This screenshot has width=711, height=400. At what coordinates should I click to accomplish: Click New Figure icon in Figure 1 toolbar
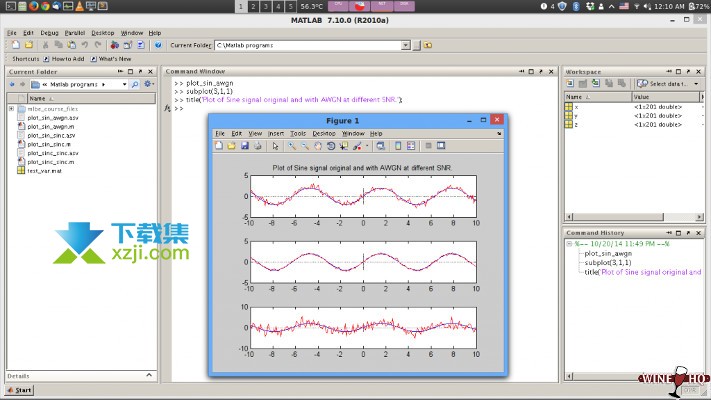tap(219, 146)
